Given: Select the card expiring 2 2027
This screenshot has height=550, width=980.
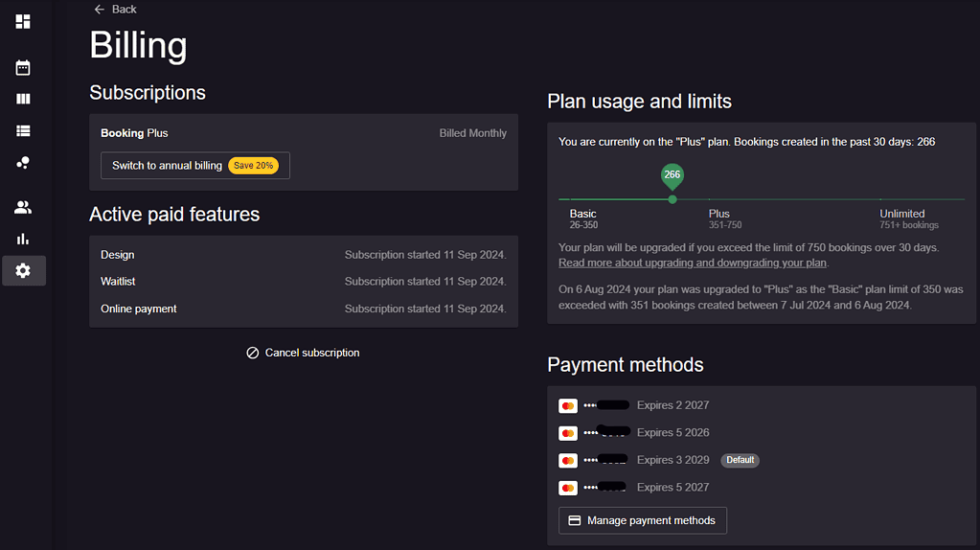Looking at the screenshot, I should point(634,405).
